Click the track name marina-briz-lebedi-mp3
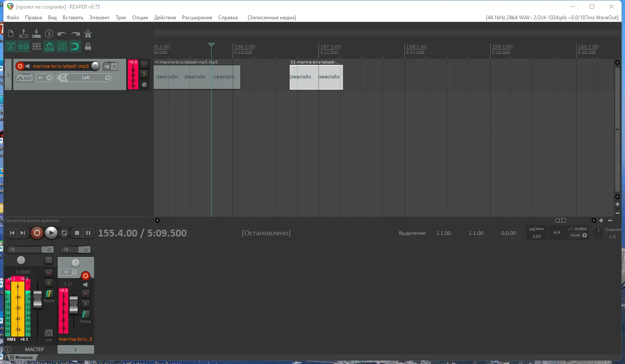The height and width of the screenshot is (364, 625). pos(61,66)
